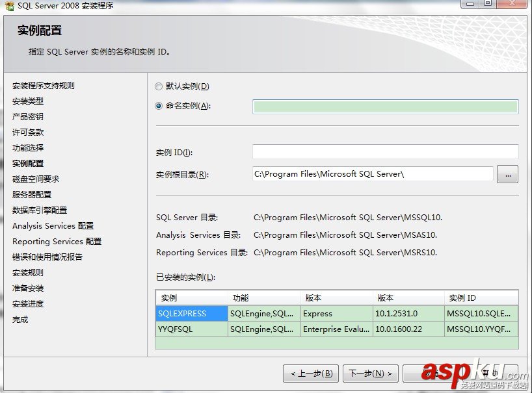Click the 准备安装 step in sidebar

(x=28, y=288)
